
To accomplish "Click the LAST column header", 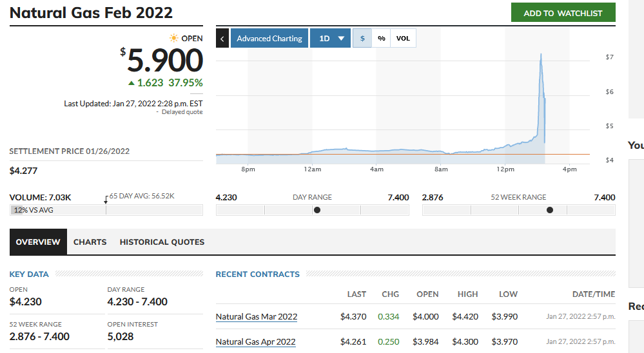I will 356,294.
